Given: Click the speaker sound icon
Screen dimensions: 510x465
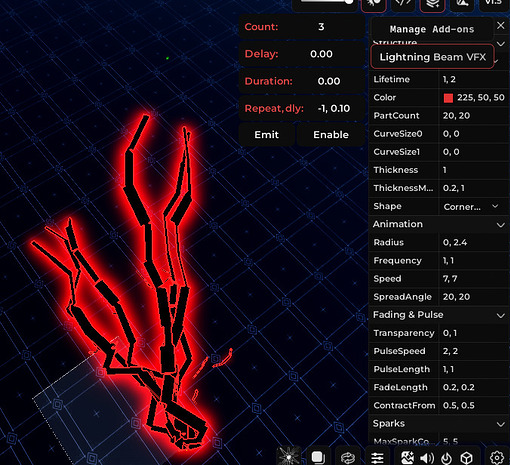Looking at the screenshot, I should tap(427, 458).
